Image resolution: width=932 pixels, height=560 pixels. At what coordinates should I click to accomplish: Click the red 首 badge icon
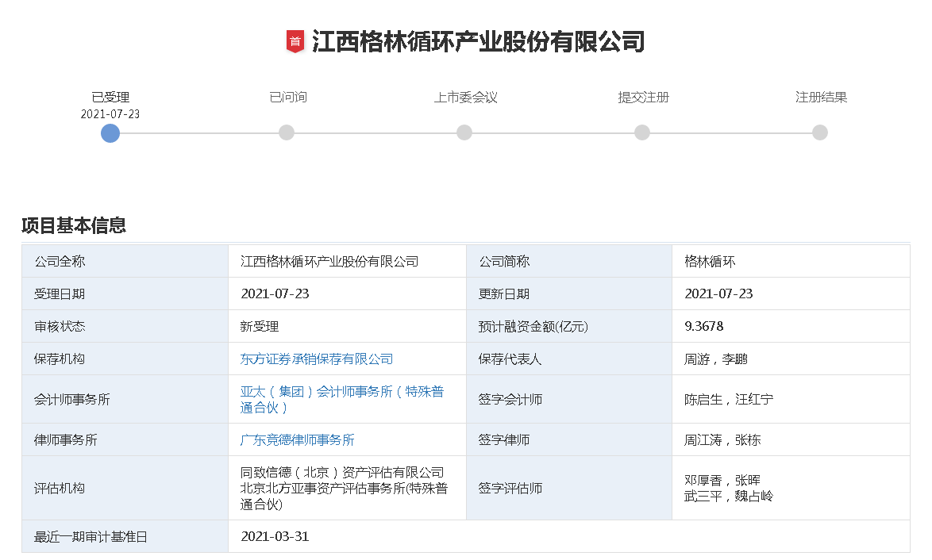coord(295,37)
